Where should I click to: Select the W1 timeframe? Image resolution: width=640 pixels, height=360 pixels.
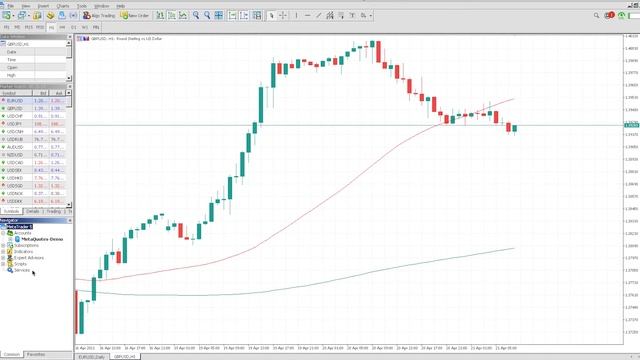[85, 27]
